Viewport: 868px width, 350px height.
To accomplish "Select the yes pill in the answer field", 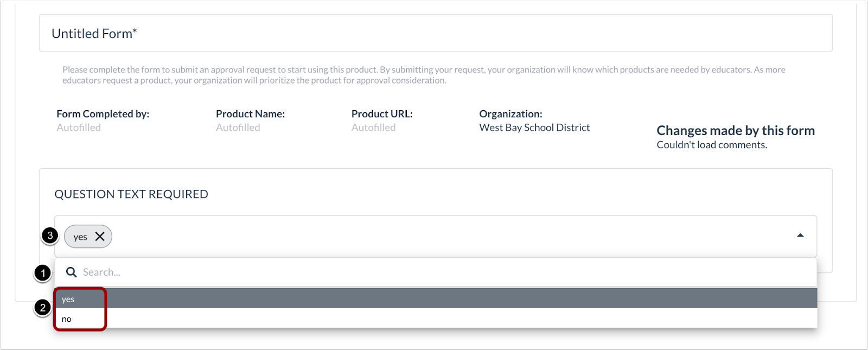I will click(x=80, y=236).
